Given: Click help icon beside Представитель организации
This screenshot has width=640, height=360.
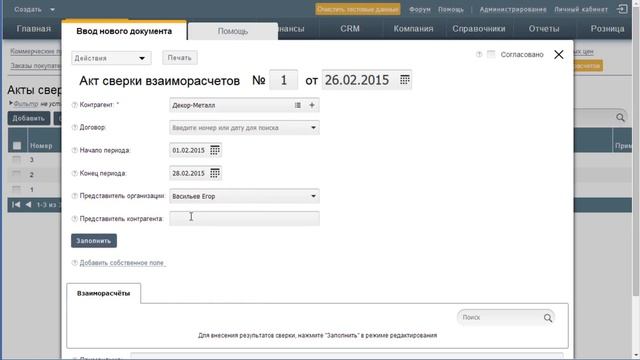Looking at the screenshot, I should (75, 196).
